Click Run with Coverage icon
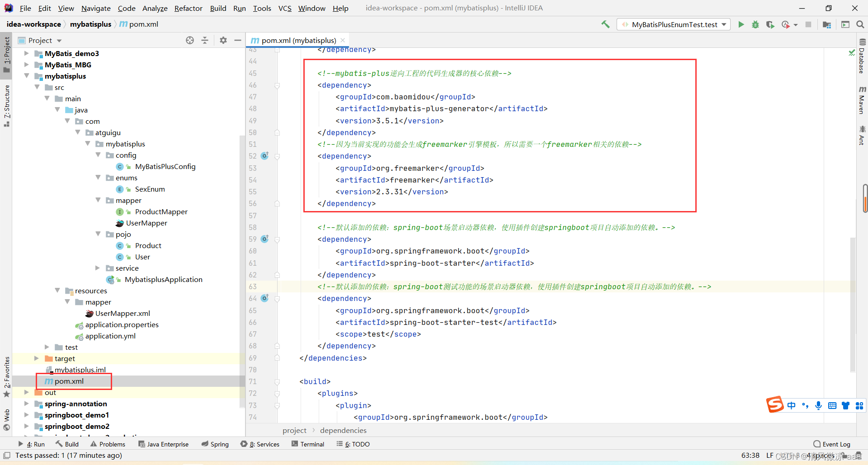The width and height of the screenshot is (868, 465). tap(770, 24)
